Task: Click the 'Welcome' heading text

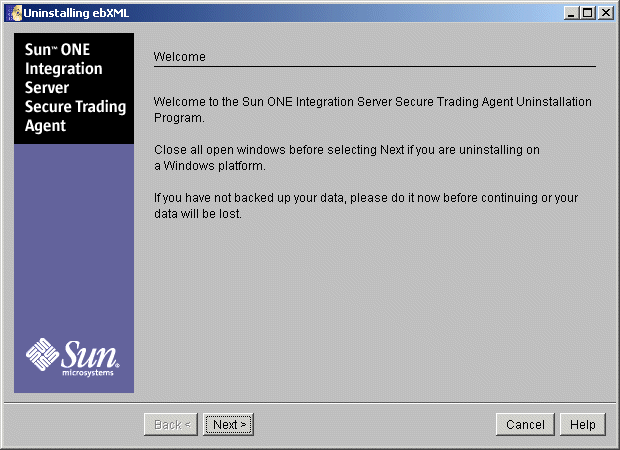Action: [x=180, y=57]
